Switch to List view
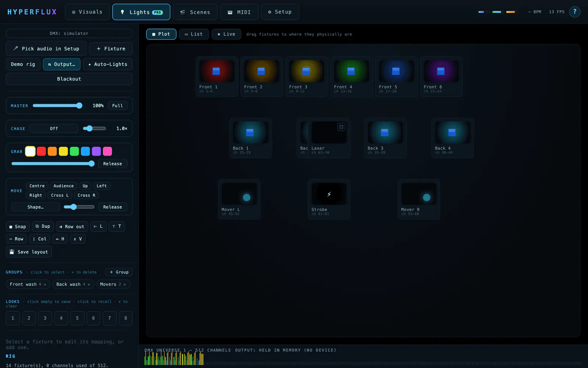This screenshot has height=368, width=588. click(194, 34)
